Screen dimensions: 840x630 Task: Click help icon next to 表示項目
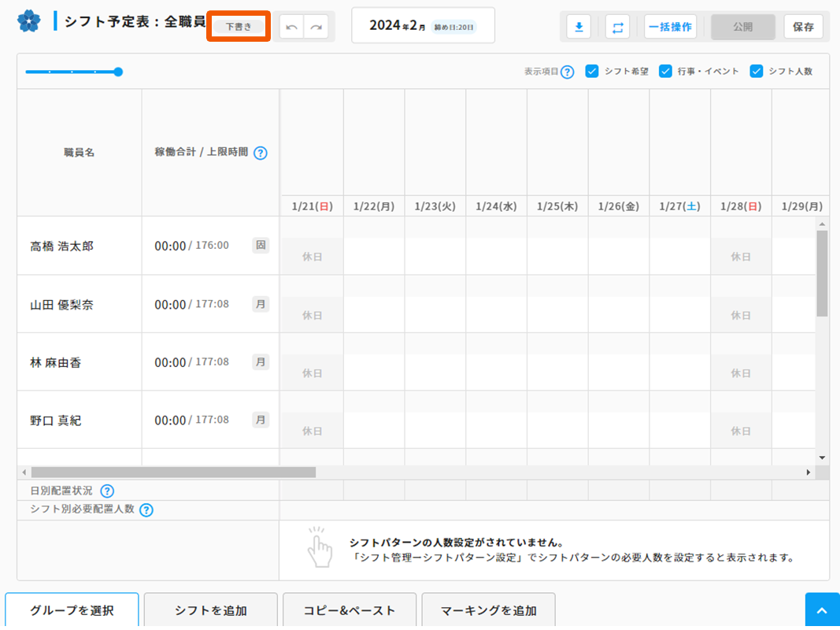tap(567, 72)
